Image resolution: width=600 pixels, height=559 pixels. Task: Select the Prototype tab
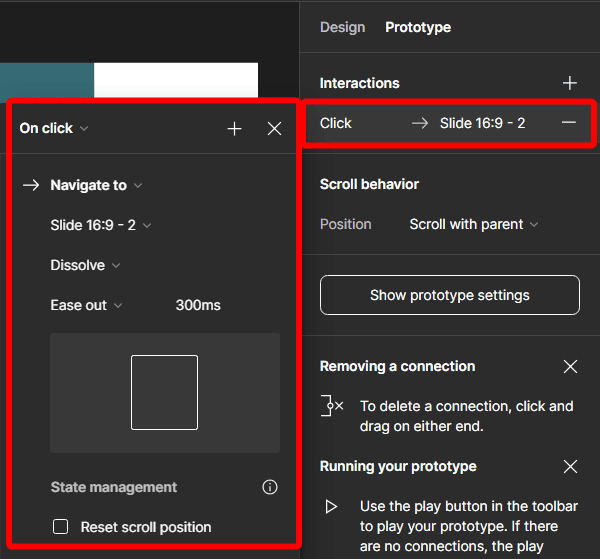pyautogui.click(x=418, y=27)
